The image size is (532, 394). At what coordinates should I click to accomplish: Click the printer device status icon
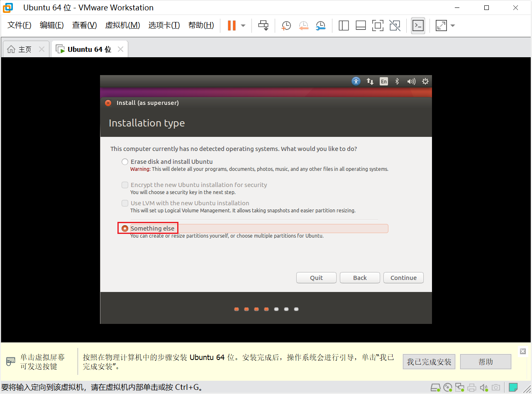472,388
